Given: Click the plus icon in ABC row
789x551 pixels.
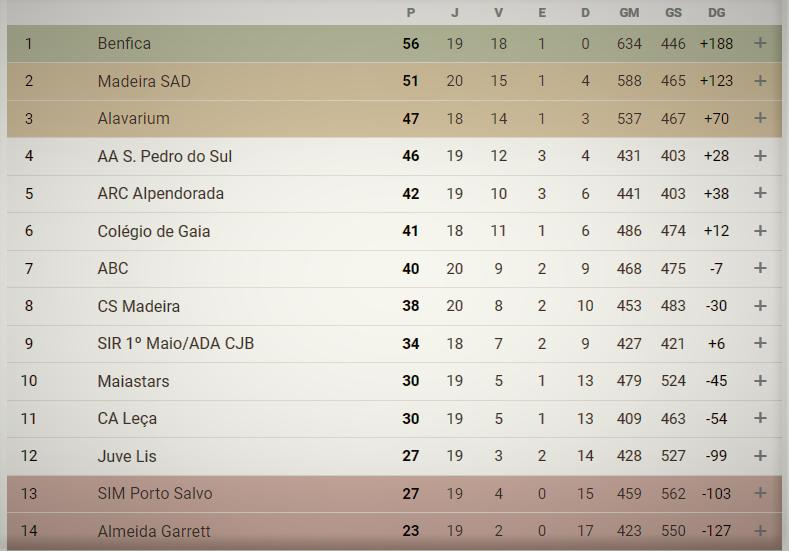Looking at the screenshot, I should (760, 268).
